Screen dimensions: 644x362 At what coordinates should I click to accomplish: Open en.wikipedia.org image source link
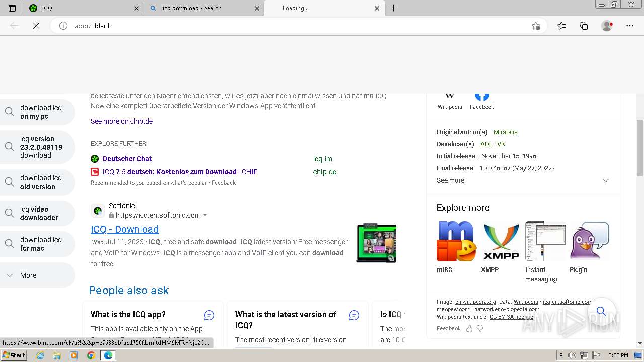[475, 302]
